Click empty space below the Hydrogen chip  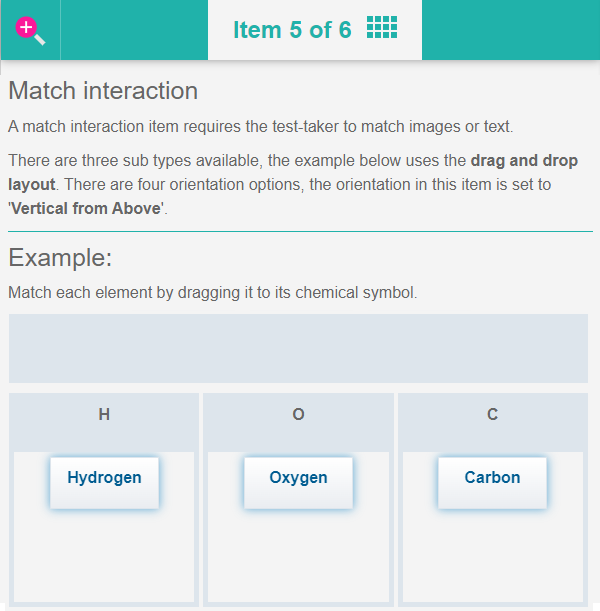(104, 560)
